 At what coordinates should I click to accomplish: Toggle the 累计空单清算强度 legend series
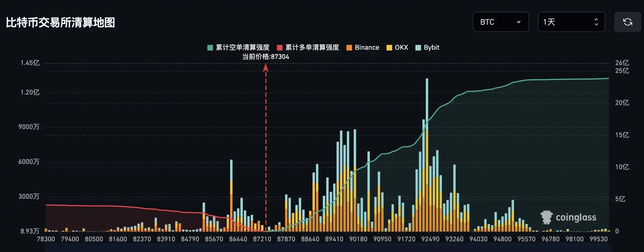click(242, 47)
